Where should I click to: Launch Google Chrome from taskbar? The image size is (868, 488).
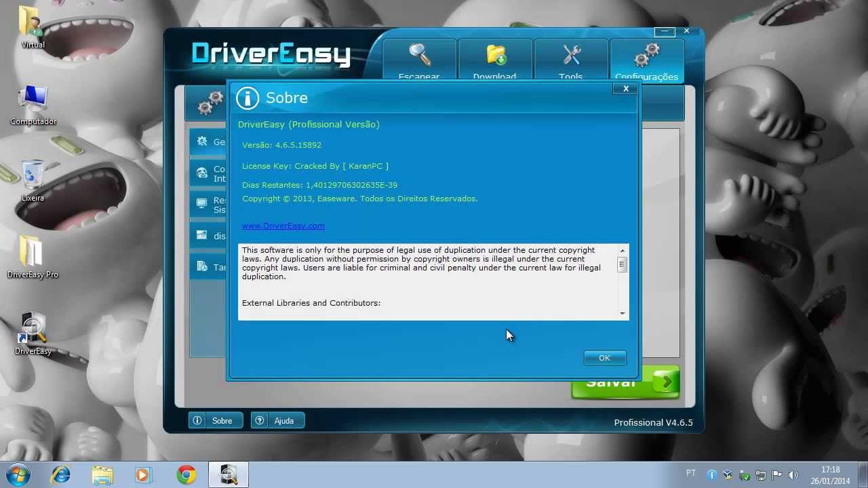[x=186, y=475]
